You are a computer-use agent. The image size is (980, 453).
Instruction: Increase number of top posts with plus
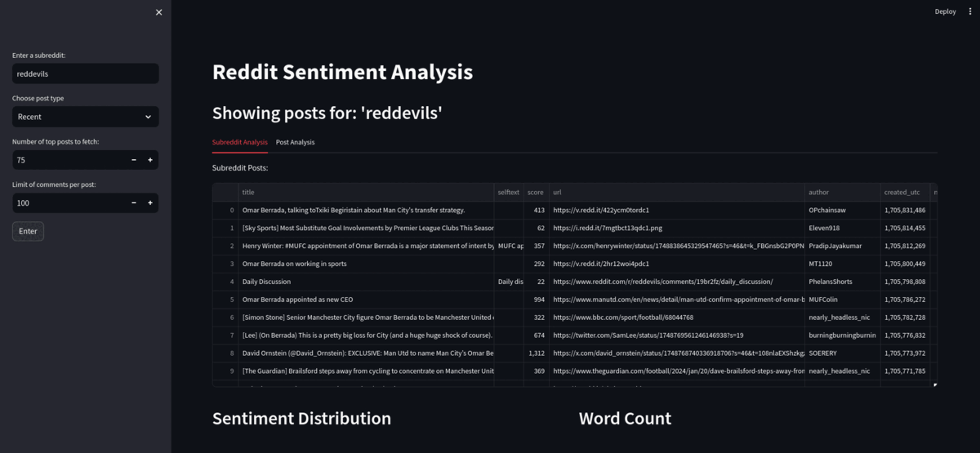[x=150, y=160]
